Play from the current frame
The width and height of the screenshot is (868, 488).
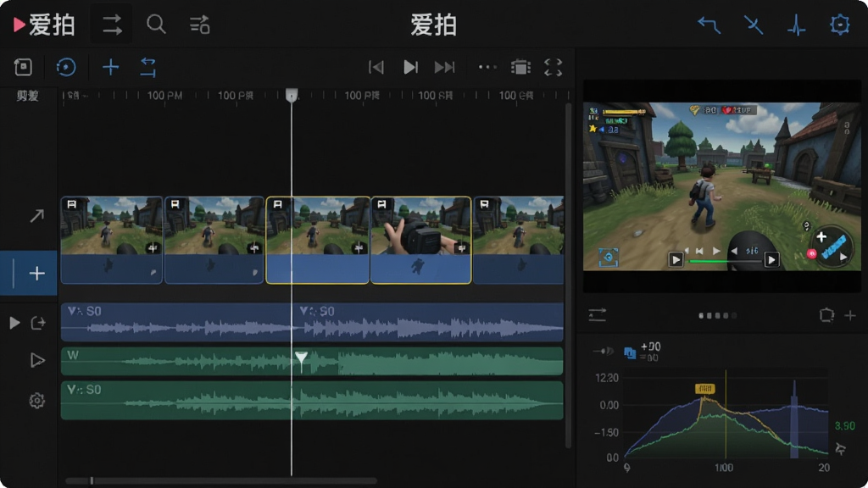click(410, 68)
